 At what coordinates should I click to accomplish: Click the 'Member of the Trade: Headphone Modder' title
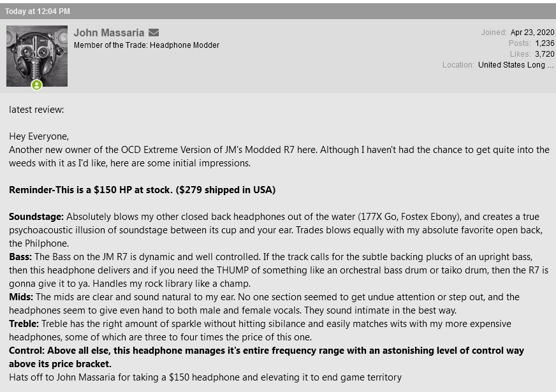[147, 45]
